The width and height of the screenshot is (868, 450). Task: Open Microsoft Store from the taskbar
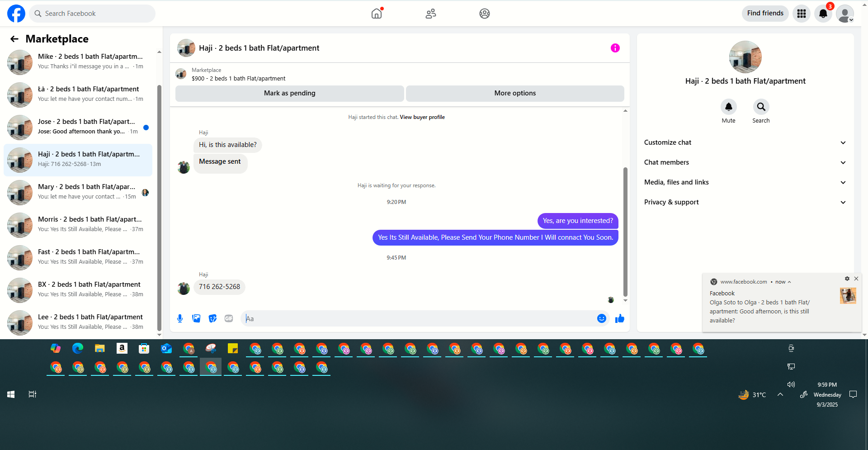click(x=144, y=348)
